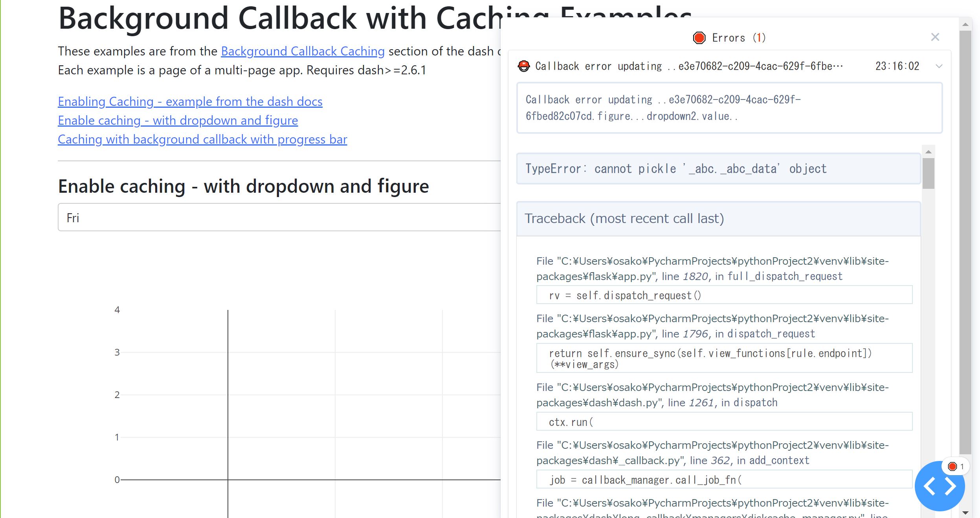Click the panel scrollbar down arrow
The image size is (980, 518).
click(x=965, y=513)
